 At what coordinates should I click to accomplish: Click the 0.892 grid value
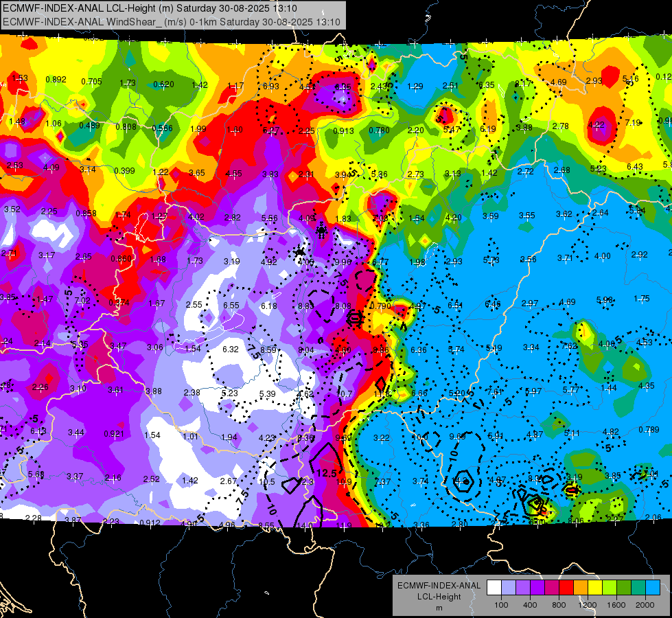coord(56,80)
